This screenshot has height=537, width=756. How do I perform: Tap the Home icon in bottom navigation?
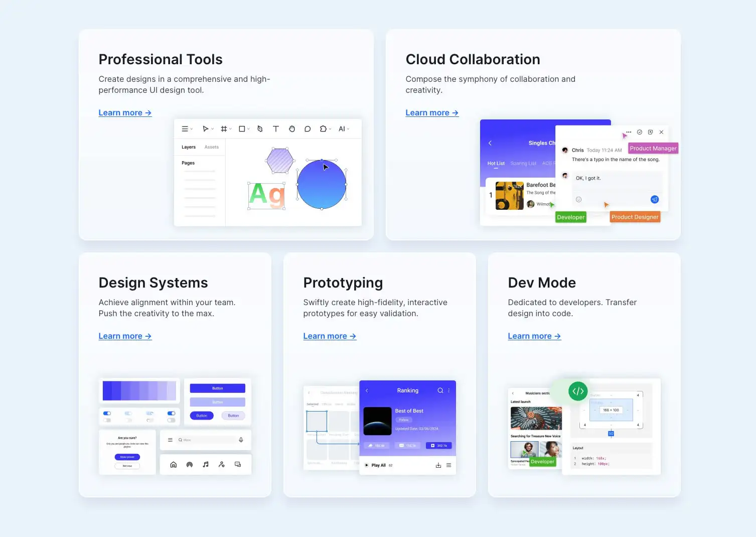174,465
